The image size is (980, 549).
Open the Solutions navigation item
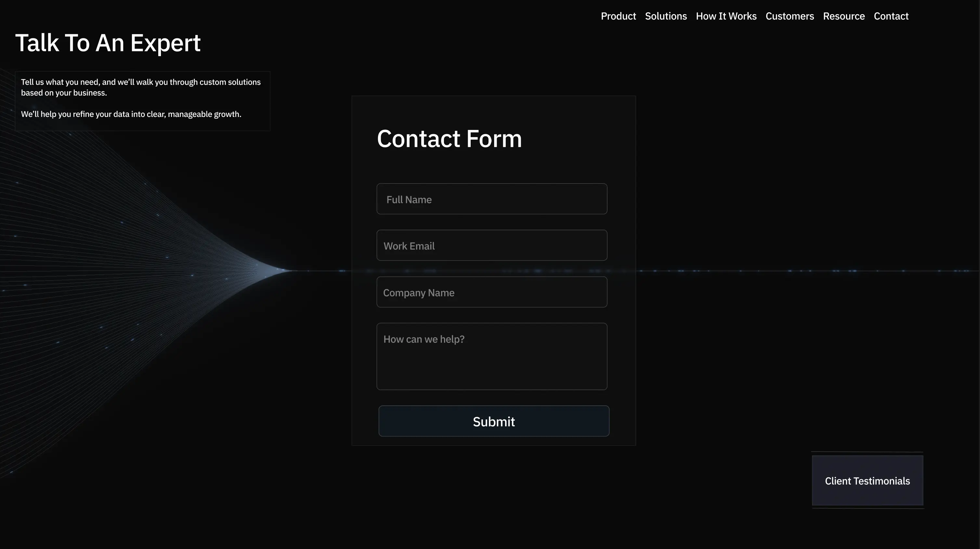tap(666, 16)
